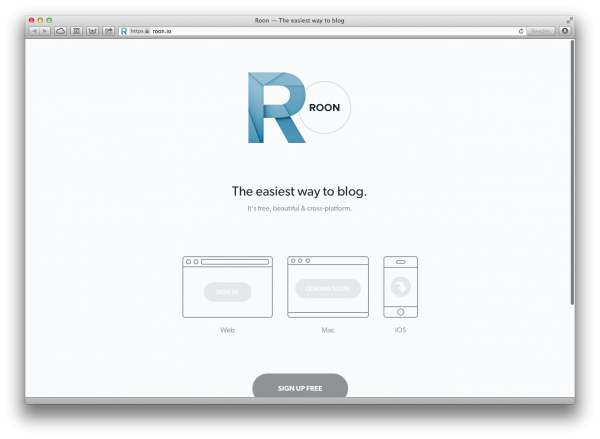The width and height of the screenshot is (600, 439).
Task: Click the large blue R logo
Action: (276, 108)
